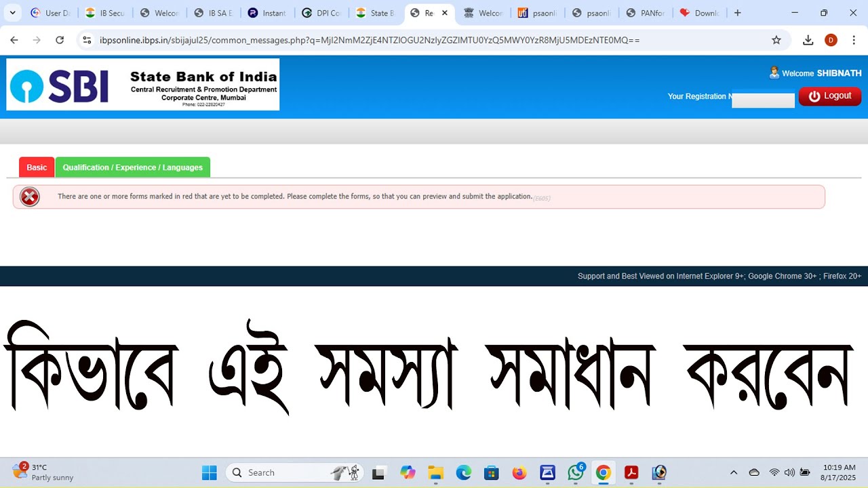Viewport: 868px width, 488px height.
Task: Go back to previous page
Action: [14, 40]
